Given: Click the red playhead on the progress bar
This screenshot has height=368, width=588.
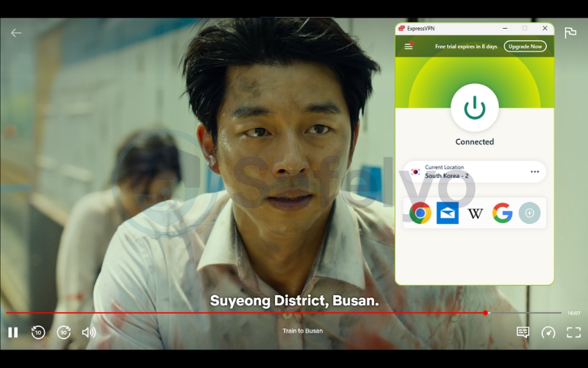Looking at the screenshot, I should (x=485, y=313).
